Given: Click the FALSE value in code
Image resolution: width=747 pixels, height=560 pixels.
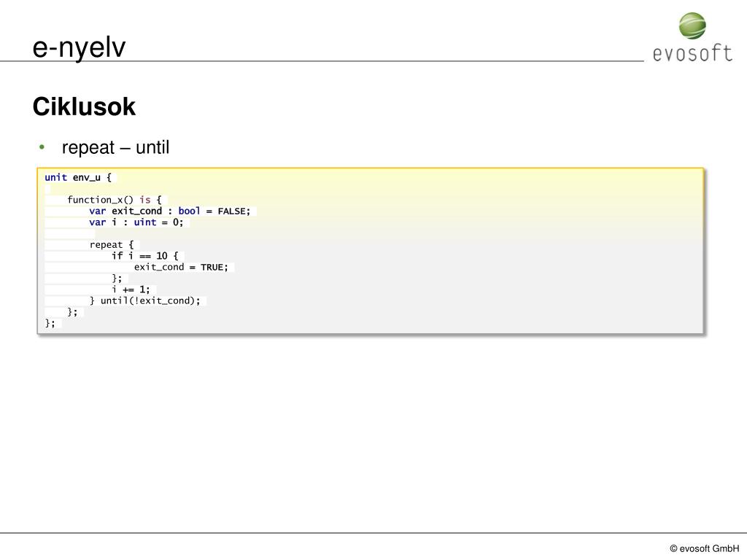Looking at the screenshot, I should point(231,211).
